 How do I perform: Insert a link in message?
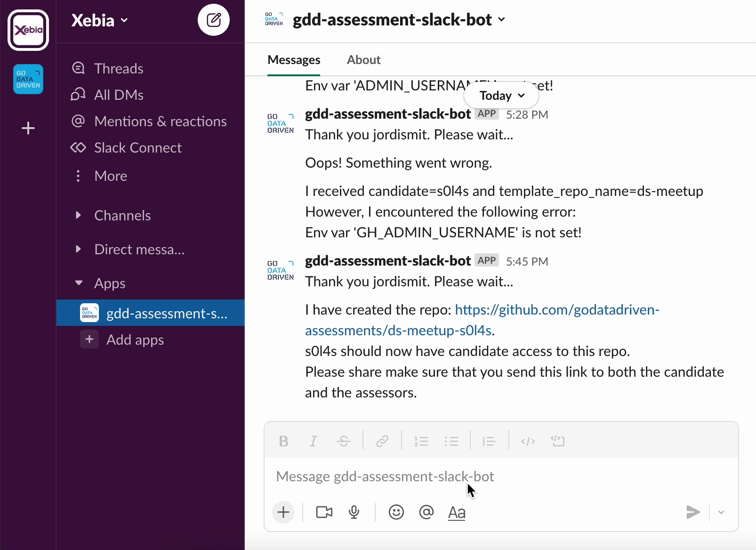(382, 441)
